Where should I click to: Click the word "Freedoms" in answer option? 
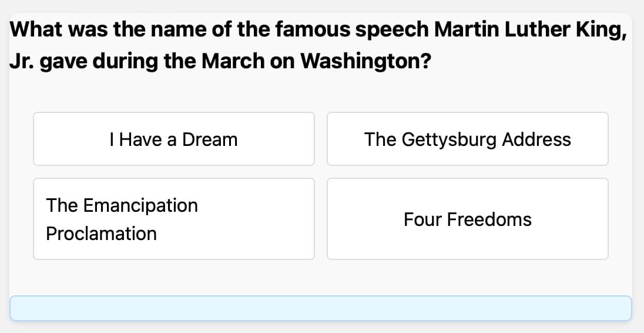(489, 219)
